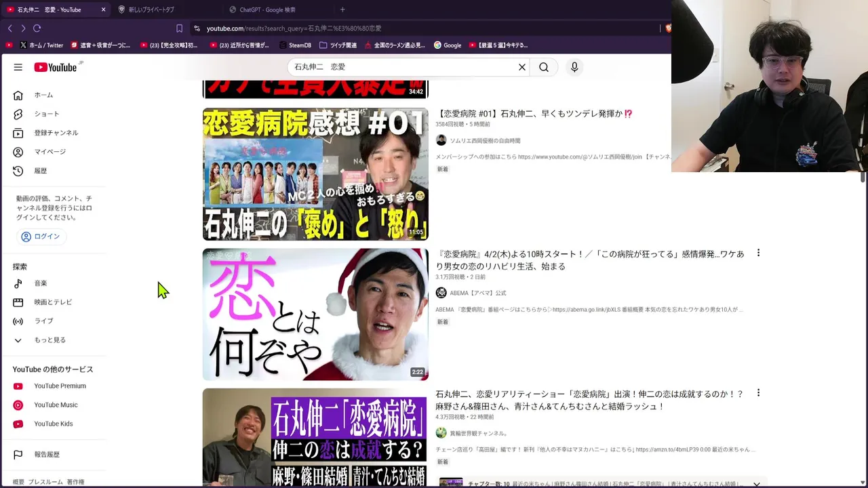Click the magnifier search button

[x=544, y=67]
